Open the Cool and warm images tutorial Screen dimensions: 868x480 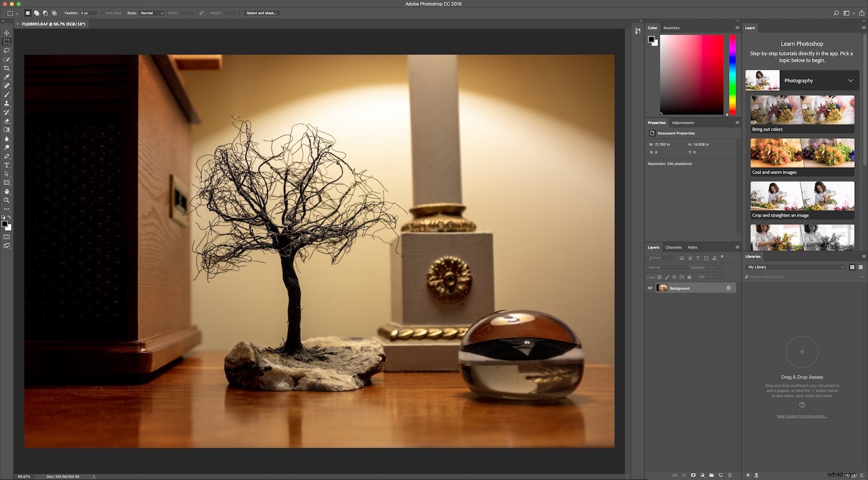(x=802, y=155)
